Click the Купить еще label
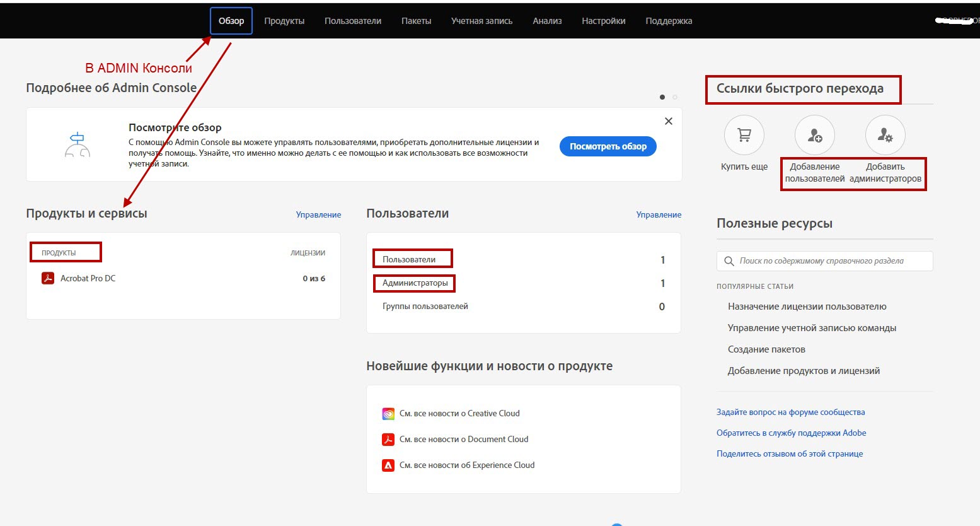 (x=744, y=167)
